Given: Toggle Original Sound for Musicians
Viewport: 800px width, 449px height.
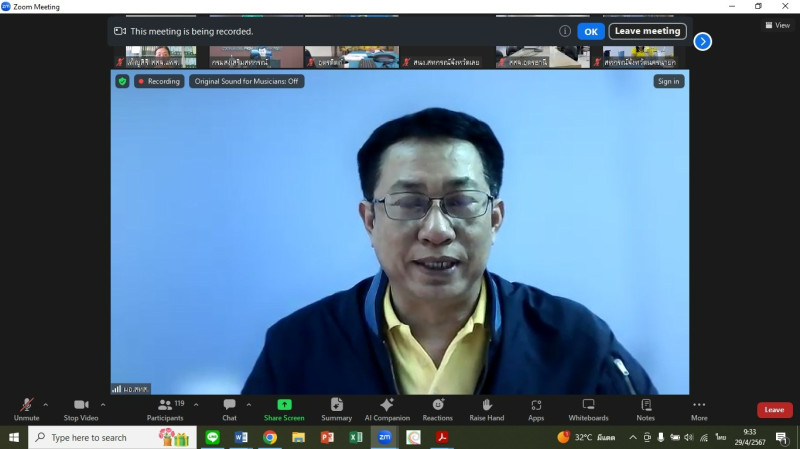Looking at the screenshot, I should click(x=246, y=81).
